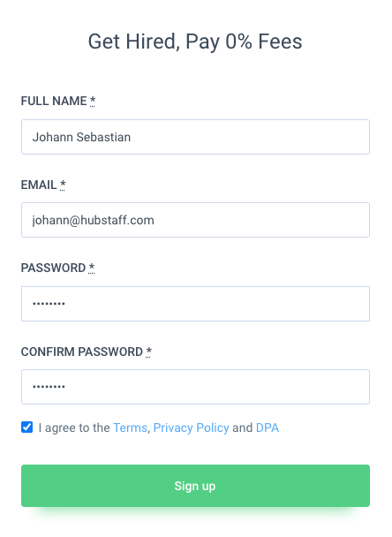Viewport: 392px width, 537px height.
Task: Click the PASSWORD label above its field
Action: click(x=53, y=268)
